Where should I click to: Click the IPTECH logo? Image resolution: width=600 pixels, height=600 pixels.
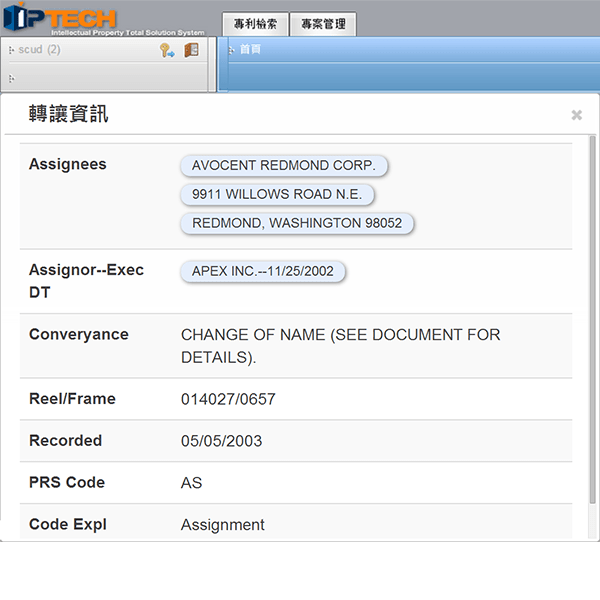coord(103,19)
